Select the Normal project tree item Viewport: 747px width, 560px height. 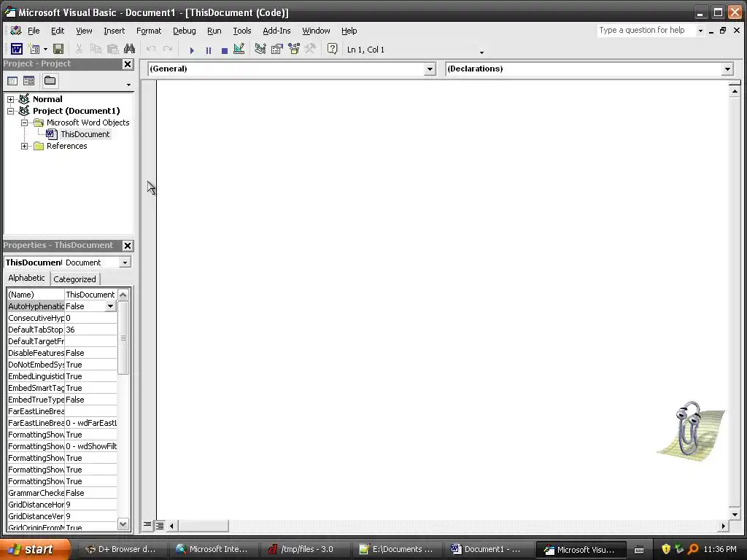point(47,99)
